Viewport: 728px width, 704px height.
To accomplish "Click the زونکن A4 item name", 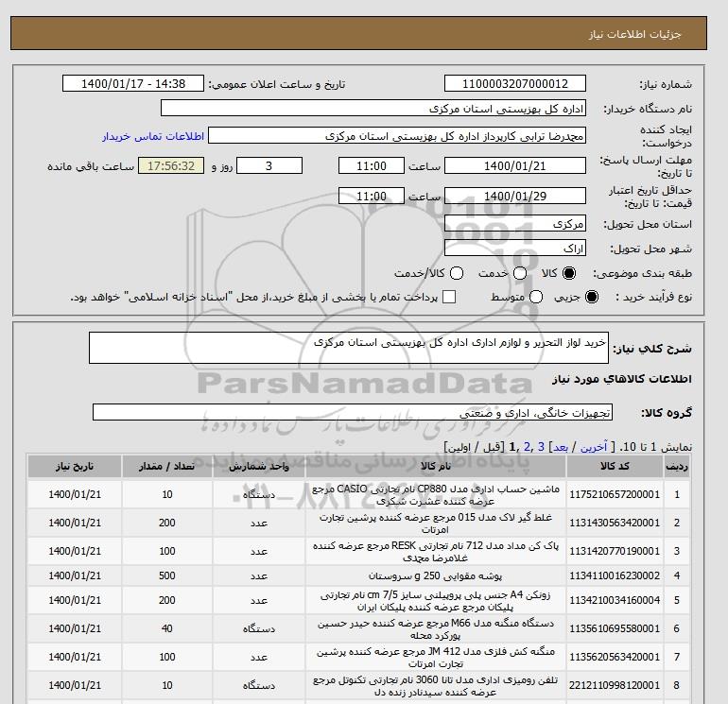I will (436, 600).
